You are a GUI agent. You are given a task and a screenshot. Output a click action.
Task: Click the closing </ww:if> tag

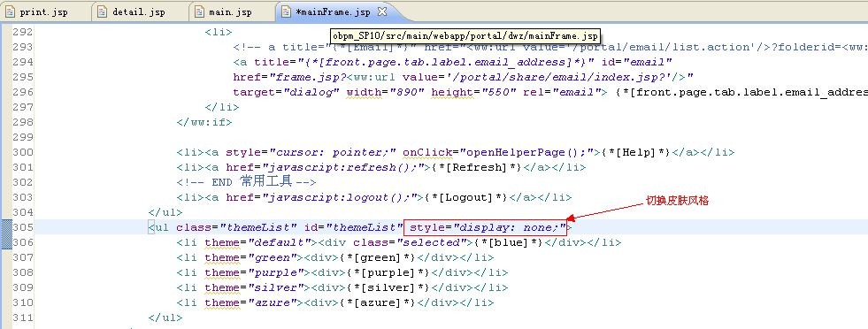click(204, 122)
